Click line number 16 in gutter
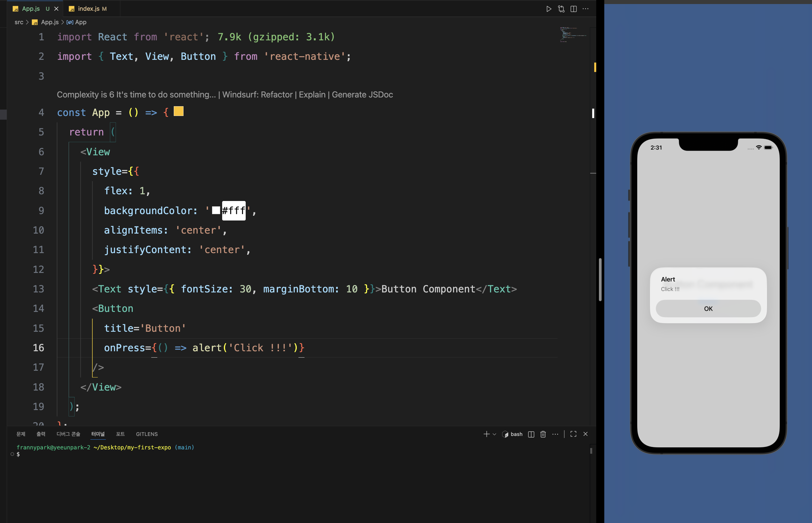Image resolution: width=812 pixels, height=523 pixels. click(x=38, y=348)
